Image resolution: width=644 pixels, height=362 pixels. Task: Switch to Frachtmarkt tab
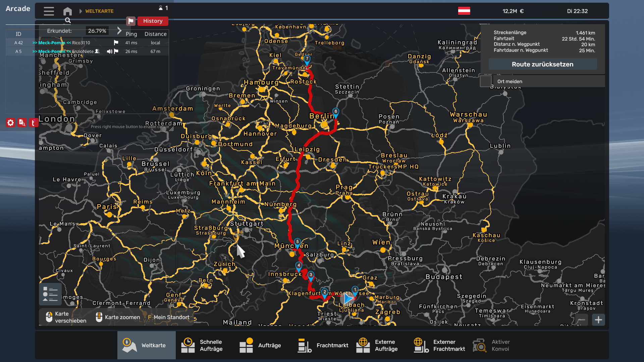(x=323, y=345)
